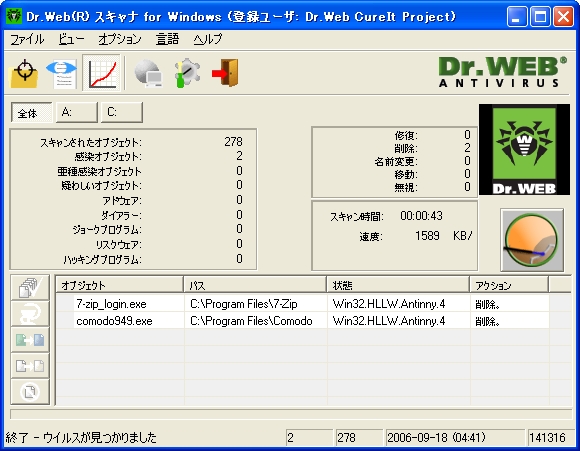Open the ファイル menu
This screenshot has height=451, width=580.
tap(27, 39)
